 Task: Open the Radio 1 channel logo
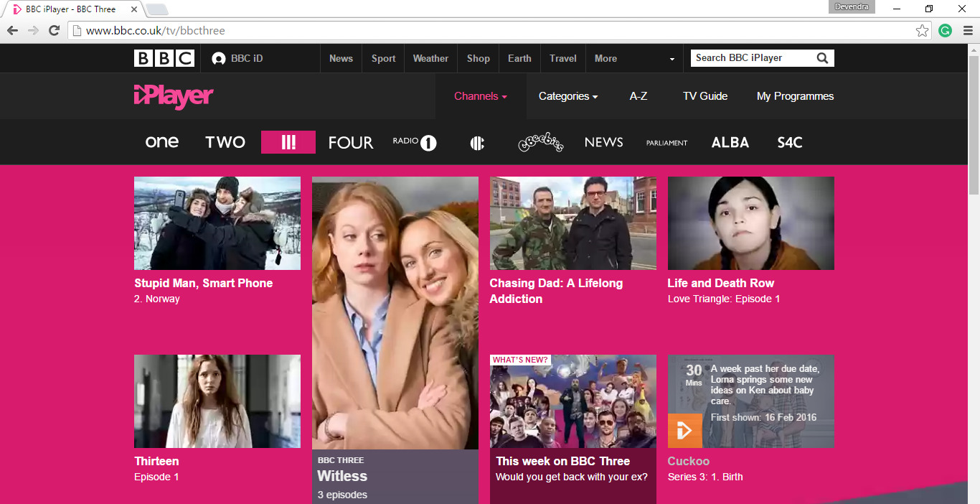(x=415, y=142)
